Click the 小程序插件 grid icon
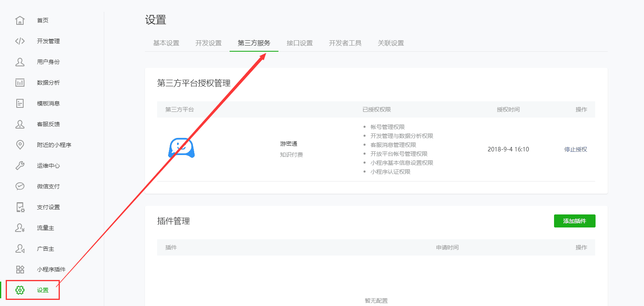 click(x=20, y=269)
